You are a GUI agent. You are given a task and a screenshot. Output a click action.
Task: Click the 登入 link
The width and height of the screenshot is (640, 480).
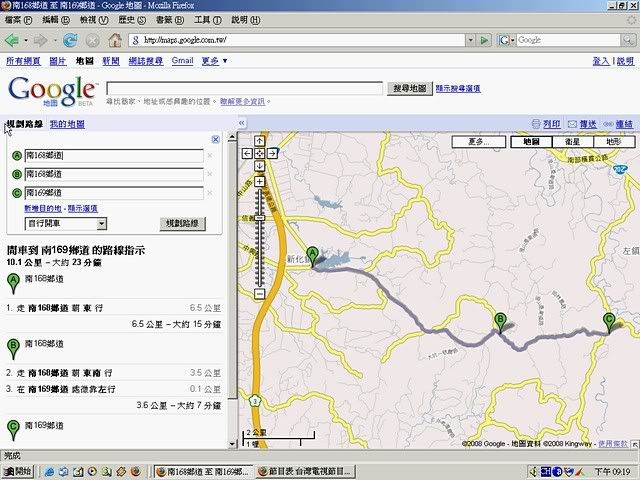pyautogui.click(x=601, y=61)
